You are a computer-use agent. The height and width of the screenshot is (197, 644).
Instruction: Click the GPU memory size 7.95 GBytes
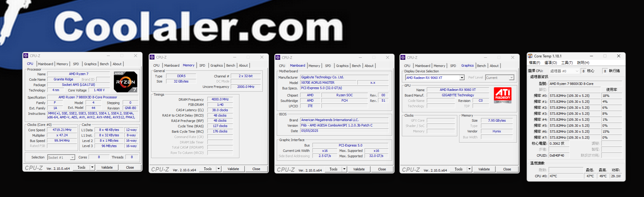tap(497, 121)
